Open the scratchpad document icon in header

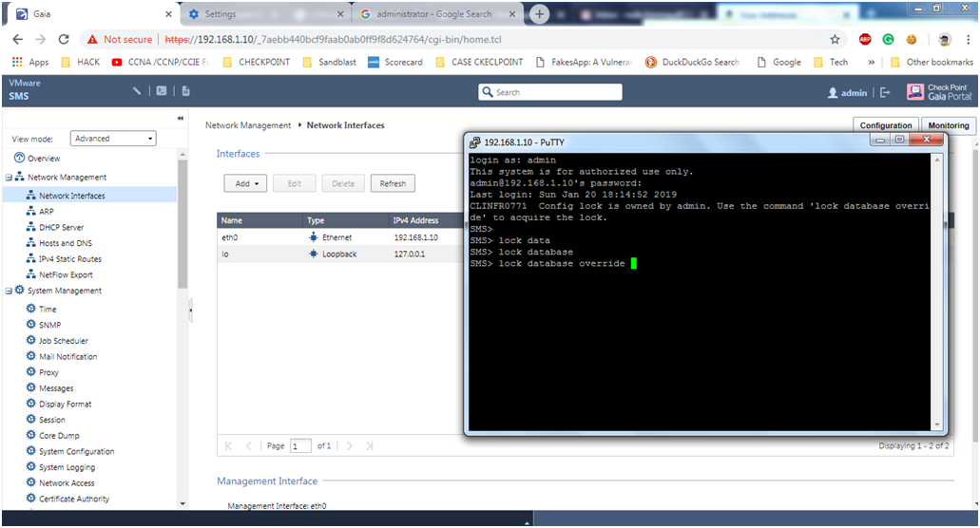tap(185, 91)
